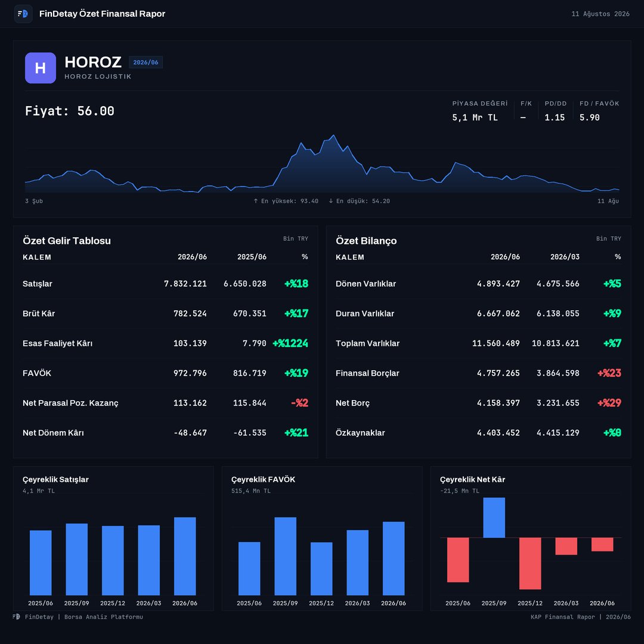Click the 2026/03 column header in Özet Bilanço
The height and width of the screenshot is (644, 644).
pyautogui.click(x=565, y=256)
